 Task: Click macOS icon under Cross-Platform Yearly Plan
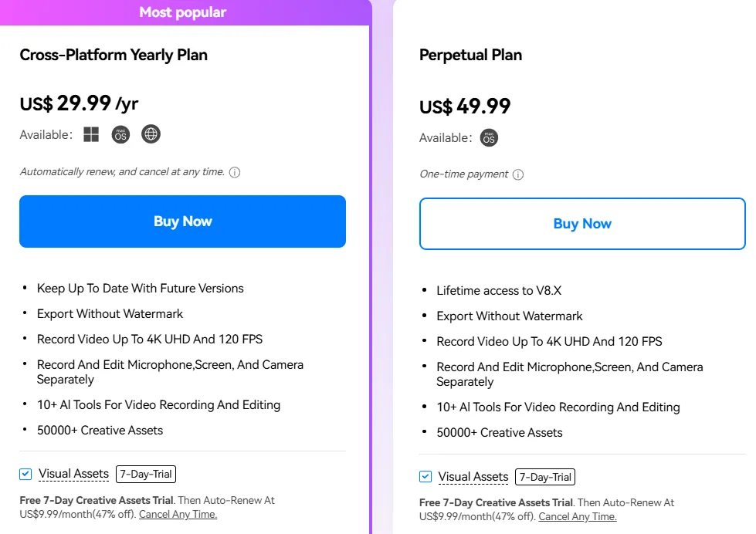click(x=120, y=134)
